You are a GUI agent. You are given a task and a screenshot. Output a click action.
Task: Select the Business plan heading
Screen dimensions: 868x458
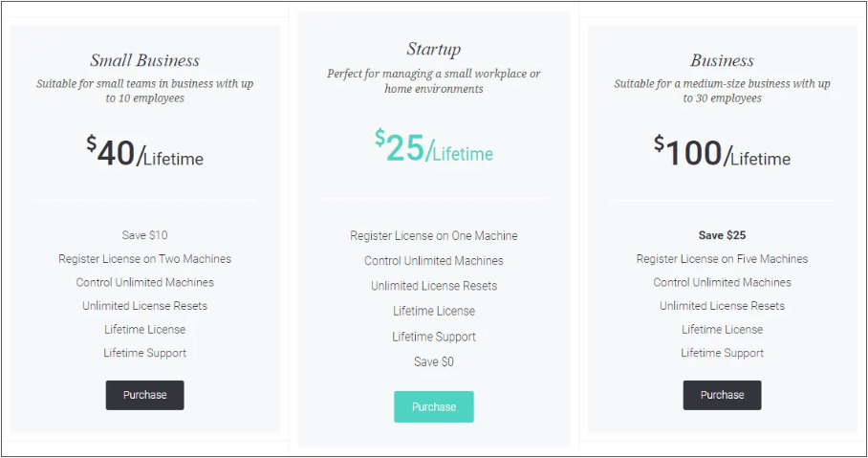pos(722,60)
